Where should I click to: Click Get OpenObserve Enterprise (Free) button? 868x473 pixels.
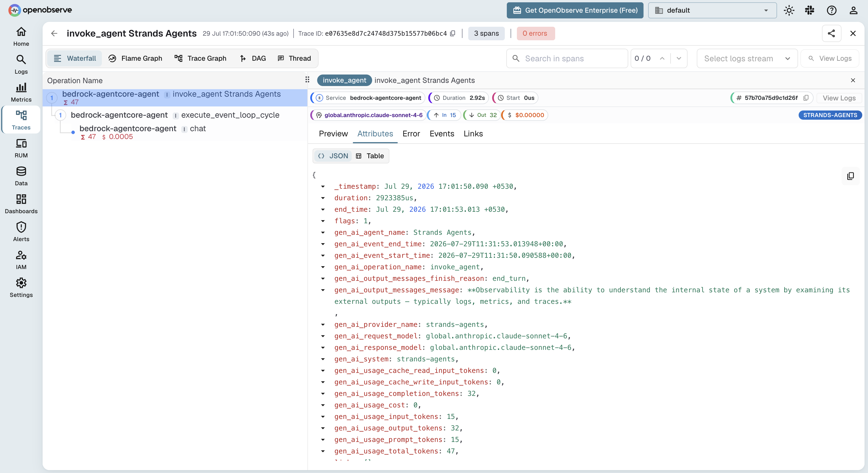(575, 10)
